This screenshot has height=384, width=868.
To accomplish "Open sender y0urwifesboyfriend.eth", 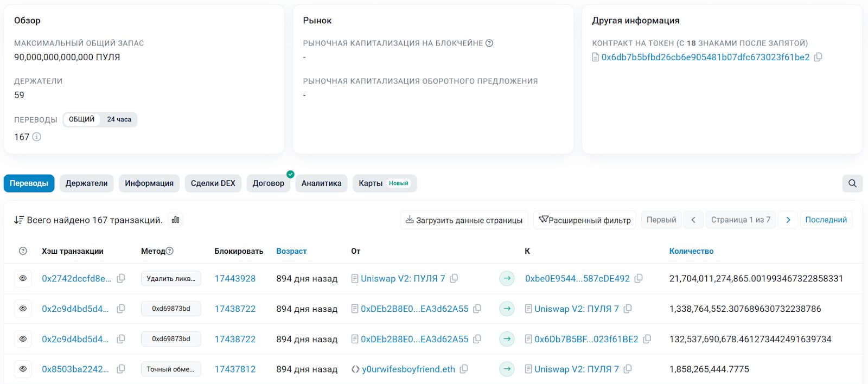I will pos(409,369).
